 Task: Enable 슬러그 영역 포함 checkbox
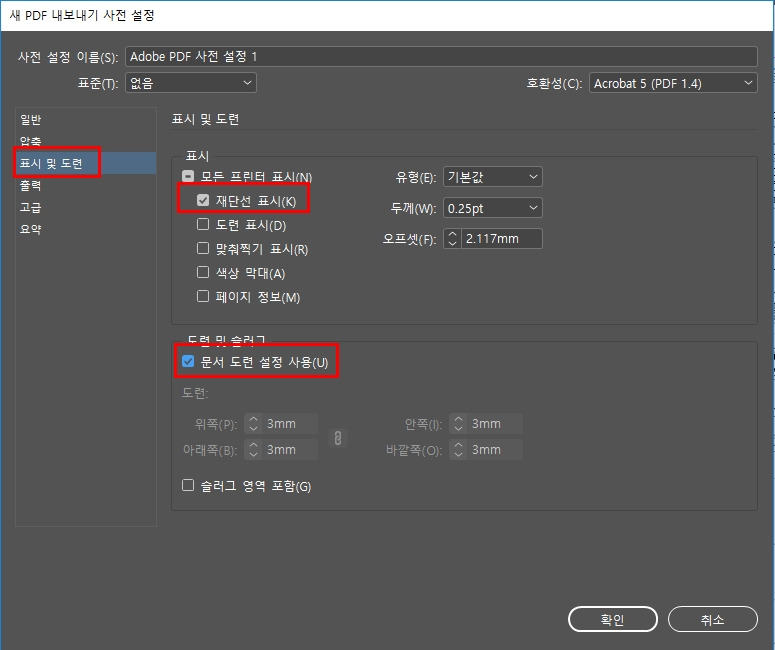point(188,485)
